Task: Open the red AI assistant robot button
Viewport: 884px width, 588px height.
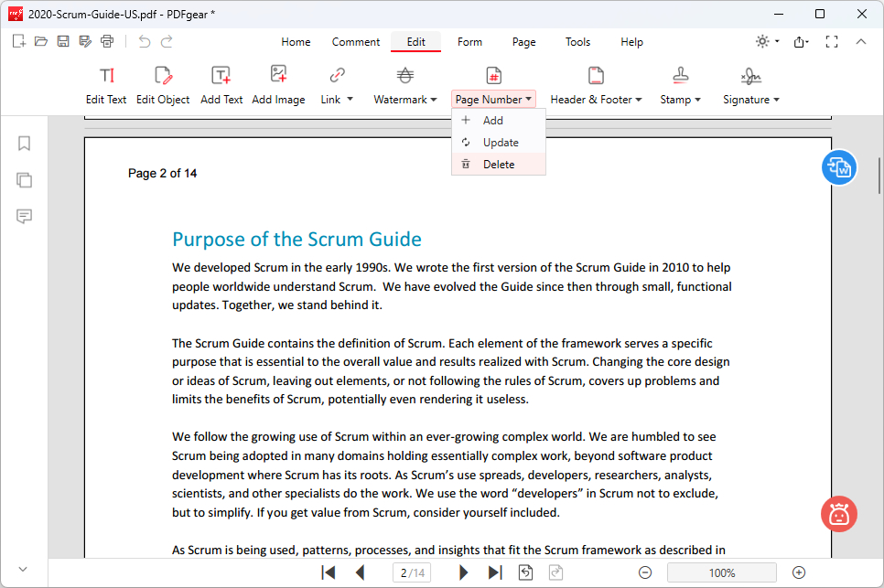Action: tap(838, 513)
